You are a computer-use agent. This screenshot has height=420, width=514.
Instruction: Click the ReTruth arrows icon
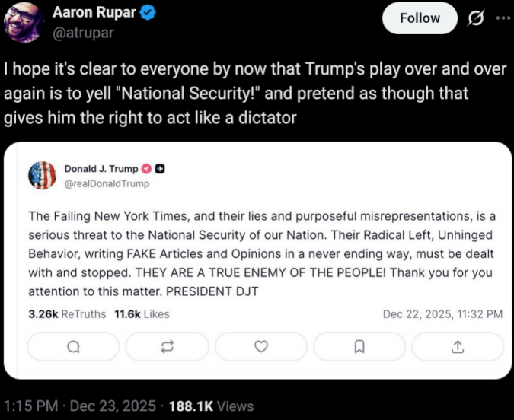pos(167,346)
